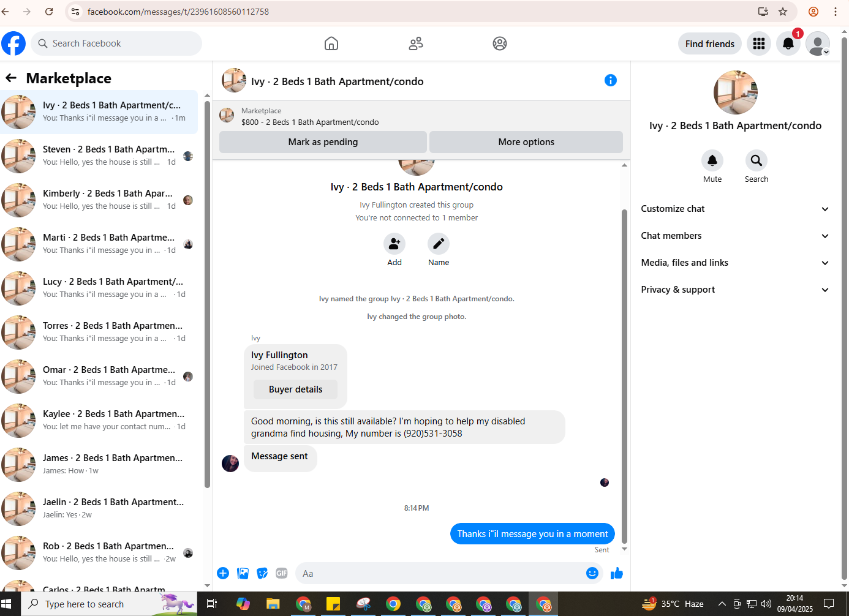
Task: Show hidden system tray icons
Action: pos(722,604)
